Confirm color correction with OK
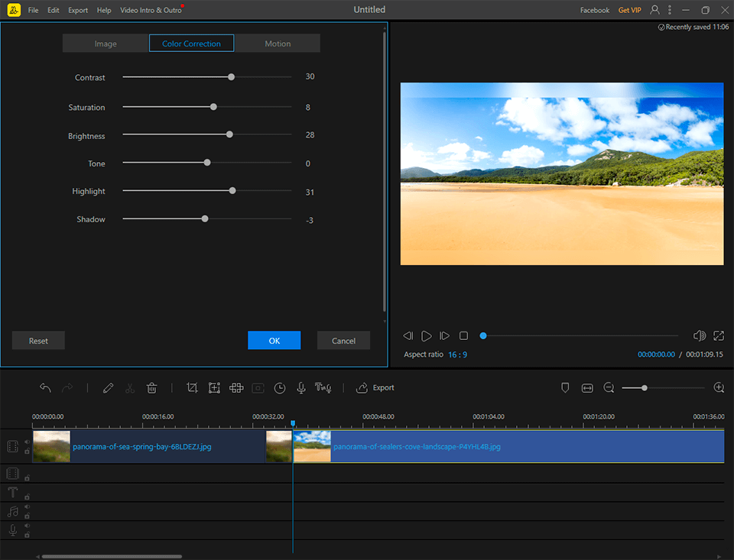 tap(274, 341)
